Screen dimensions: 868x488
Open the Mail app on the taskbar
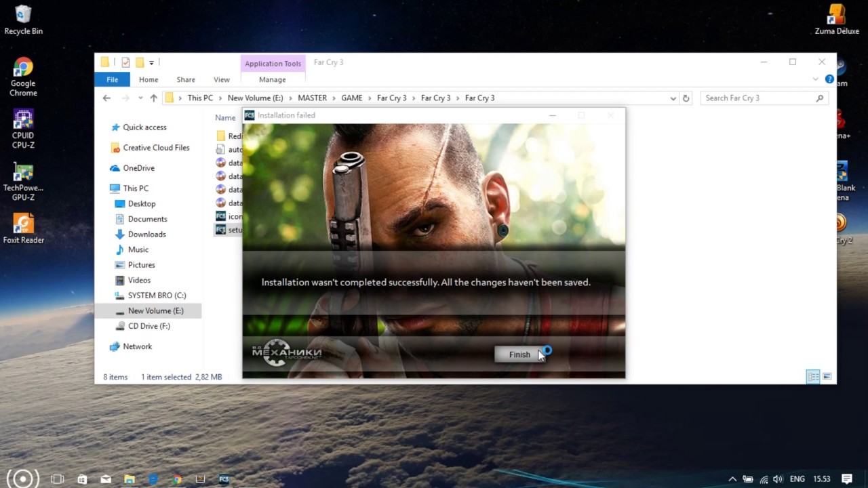(x=106, y=479)
